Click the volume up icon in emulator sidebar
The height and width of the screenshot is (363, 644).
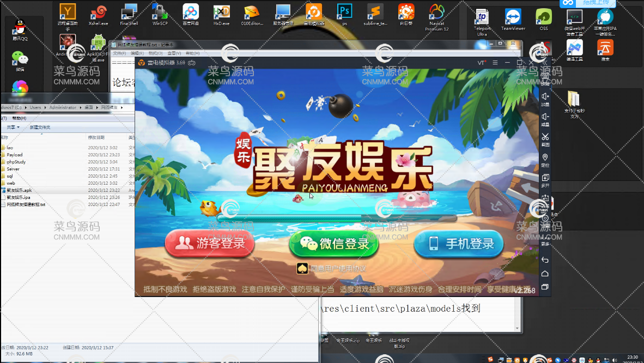tap(545, 97)
